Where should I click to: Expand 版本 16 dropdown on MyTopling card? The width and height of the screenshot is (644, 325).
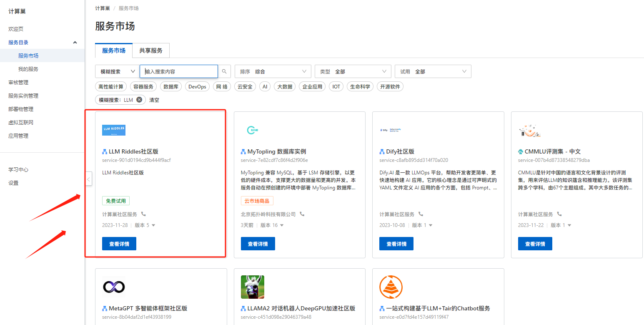coord(272,225)
